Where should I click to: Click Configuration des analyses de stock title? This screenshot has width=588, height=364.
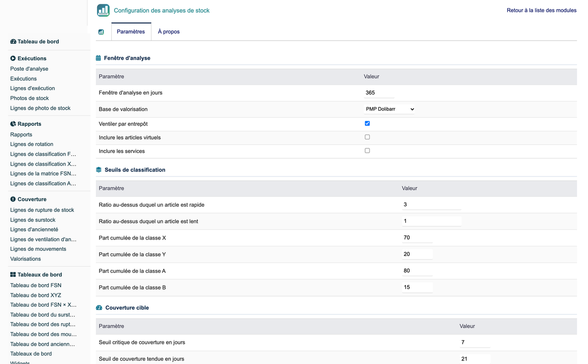tap(162, 10)
